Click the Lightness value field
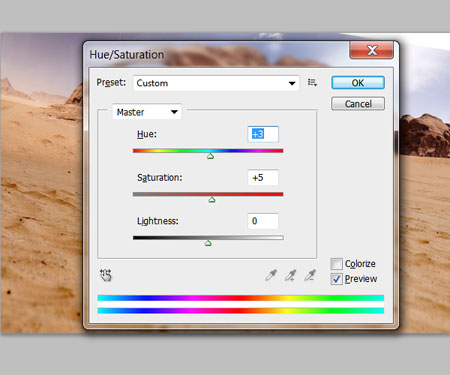This screenshot has width=450, height=375. coord(263,221)
